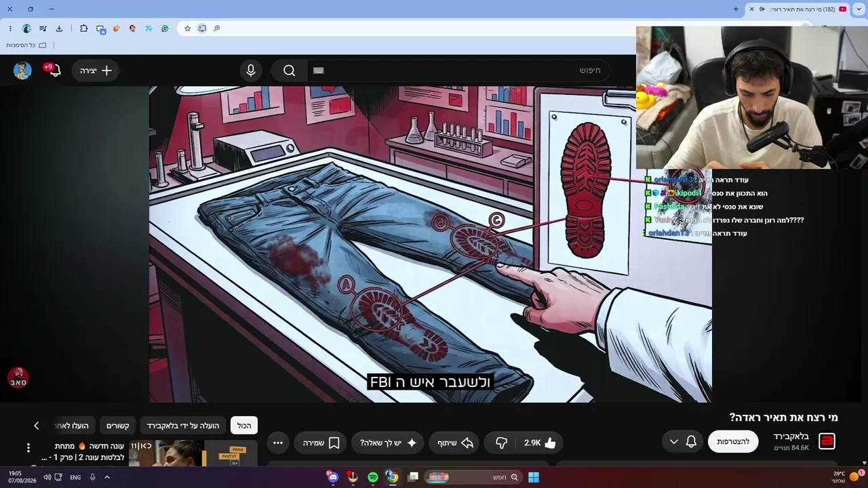
Task: Open the בלאקבירד channel logo
Action: click(x=827, y=441)
